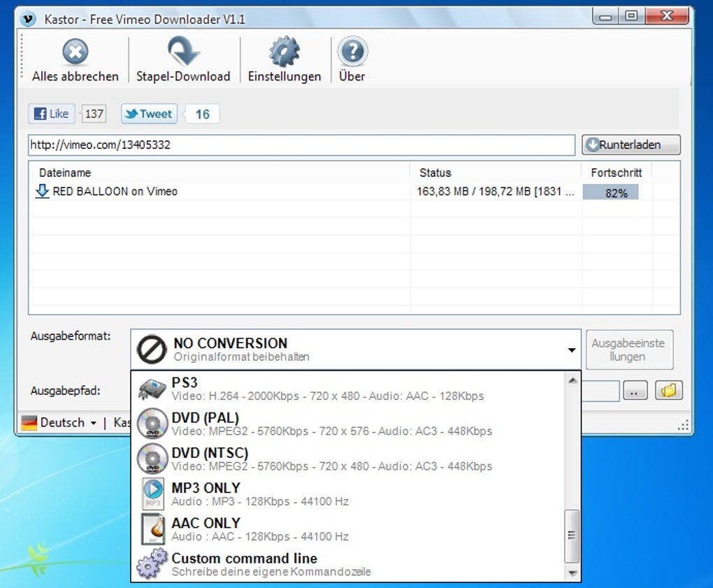Click the Dateiname column header

pyautogui.click(x=65, y=173)
